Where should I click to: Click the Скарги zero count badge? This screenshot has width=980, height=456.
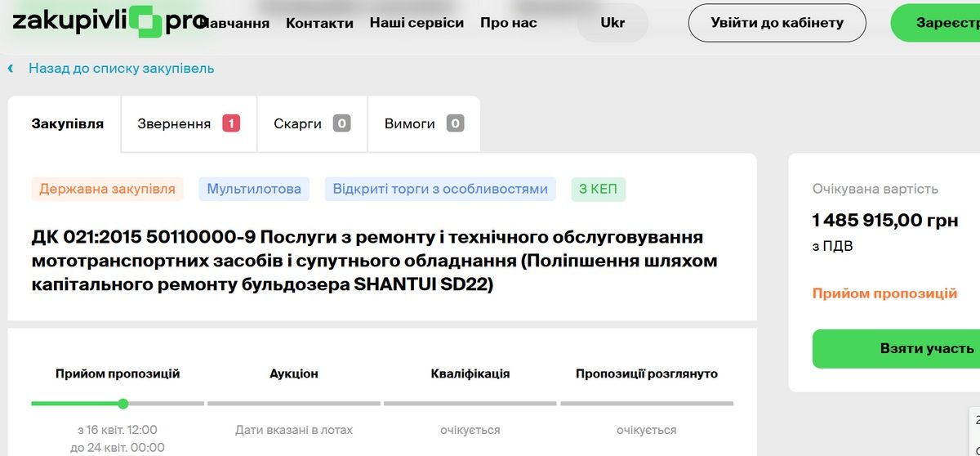342,123
